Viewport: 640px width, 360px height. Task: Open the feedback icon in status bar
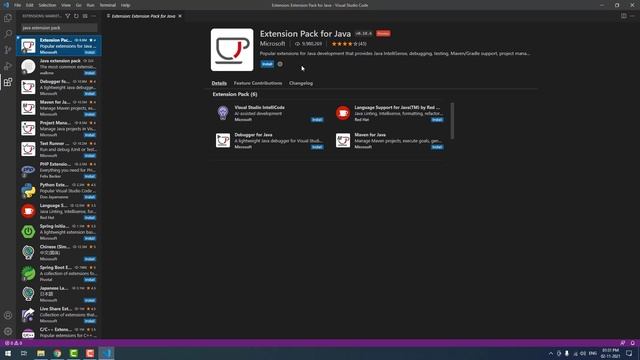click(623, 343)
